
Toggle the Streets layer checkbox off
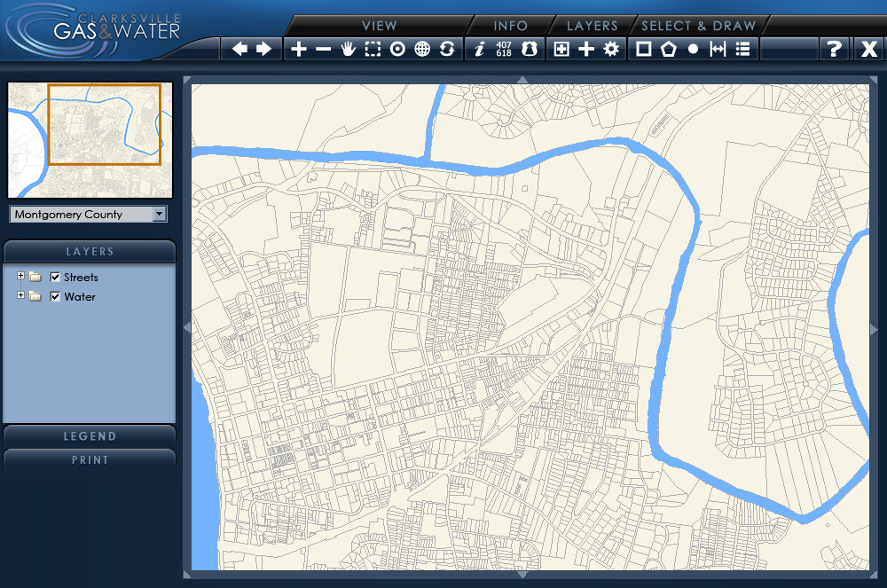point(55,277)
